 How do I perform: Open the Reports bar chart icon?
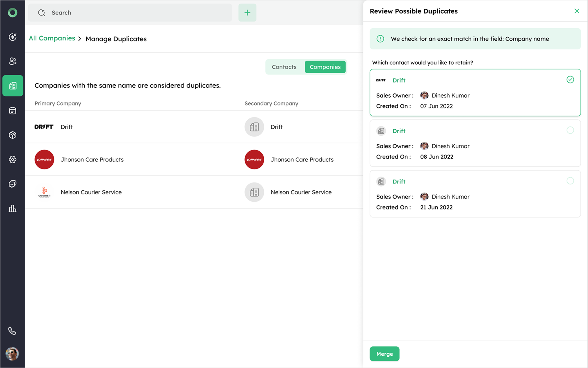[13, 209]
